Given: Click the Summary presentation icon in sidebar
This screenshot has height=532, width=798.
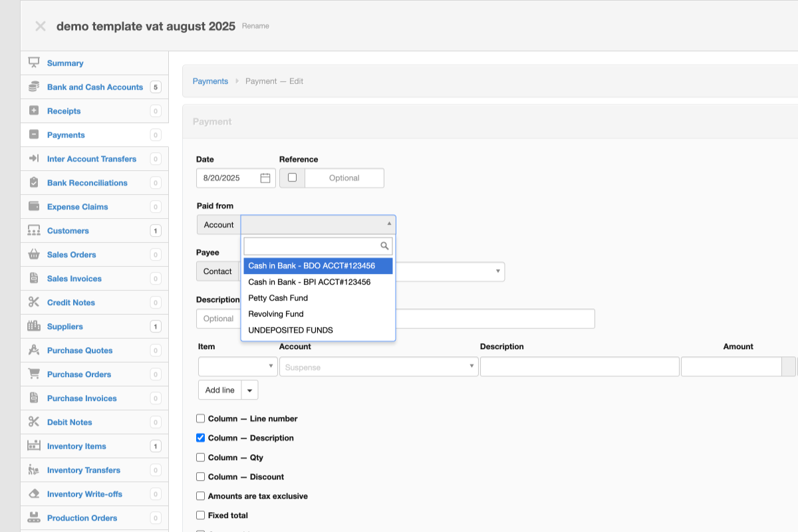Looking at the screenshot, I should (34, 63).
